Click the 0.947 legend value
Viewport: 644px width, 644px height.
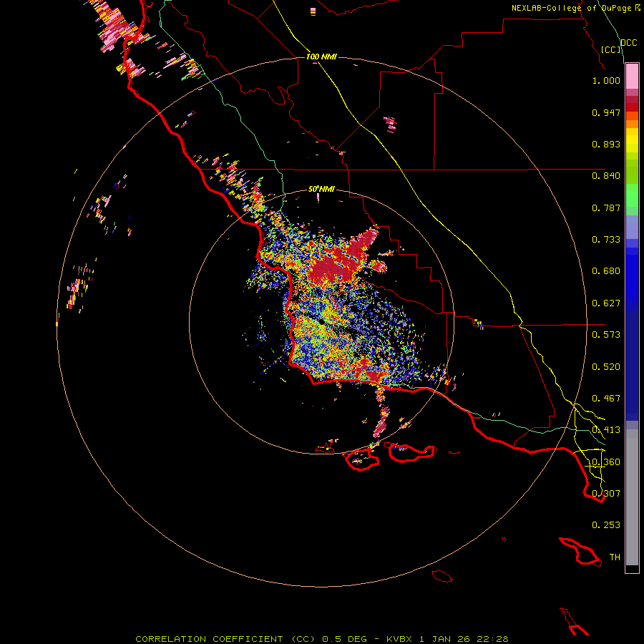pyautogui.click(x=606, y=112)
